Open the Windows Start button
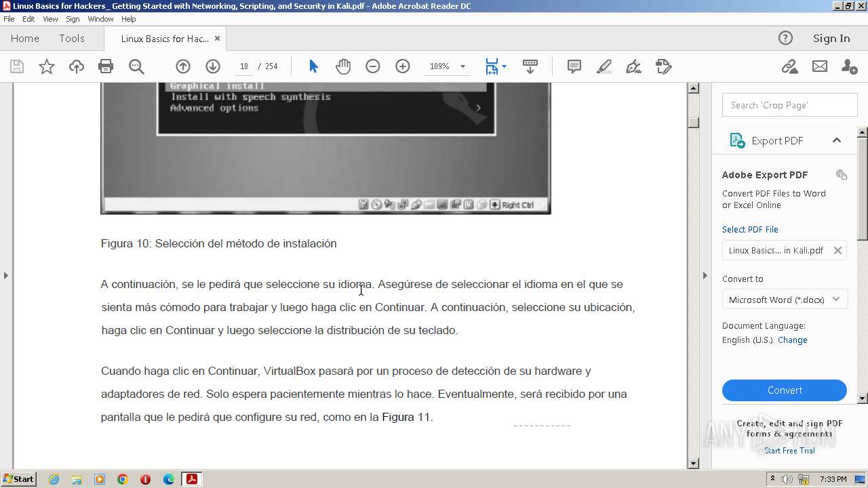This screenshot has width=868, height=488. pyautogui.click(x=18, y=479)
